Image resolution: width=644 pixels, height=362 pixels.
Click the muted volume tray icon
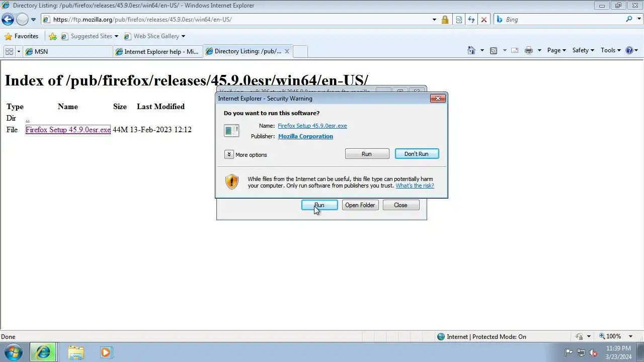pos(593,352)
